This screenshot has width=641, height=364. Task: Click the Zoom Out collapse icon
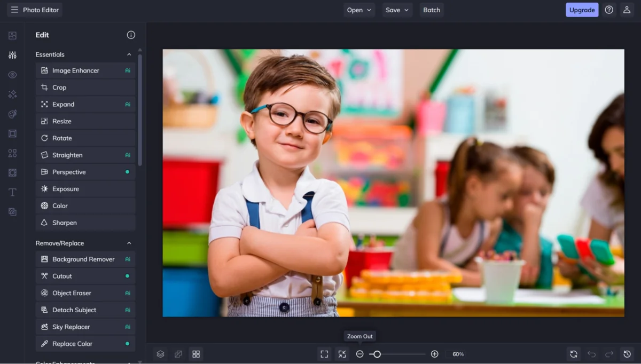(x=342, y=354)
